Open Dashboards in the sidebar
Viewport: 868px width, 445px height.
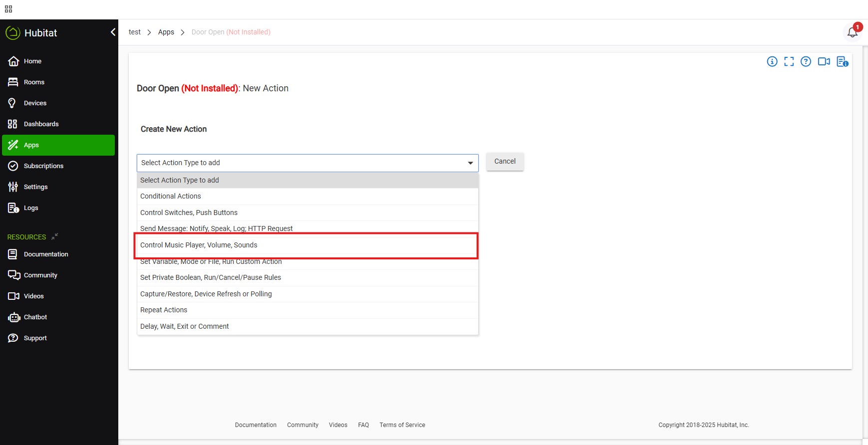click(41, 124)
